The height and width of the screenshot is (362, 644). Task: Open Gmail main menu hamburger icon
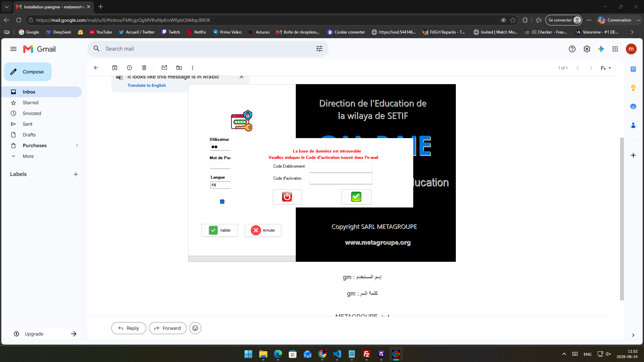click(13, 49)
